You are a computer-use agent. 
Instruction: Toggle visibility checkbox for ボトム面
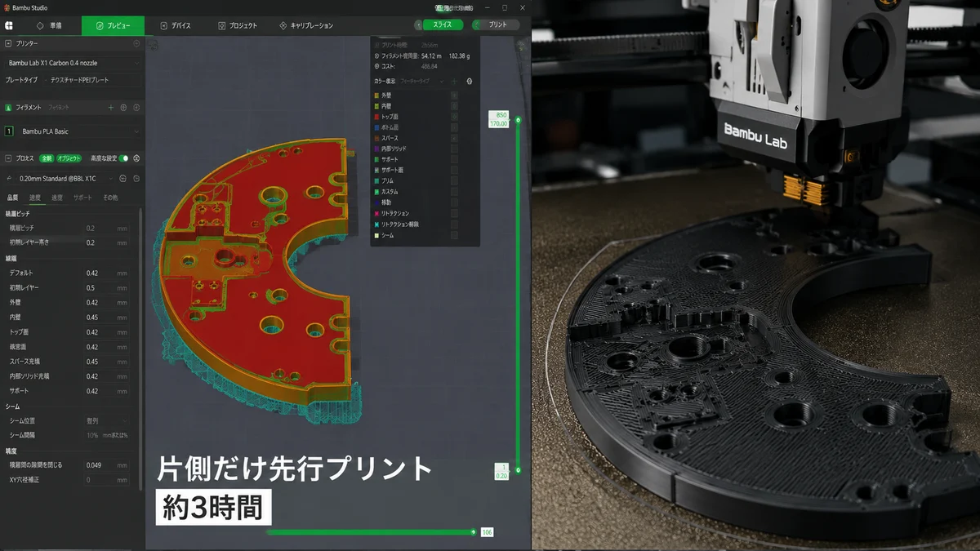tap(455, 127)
